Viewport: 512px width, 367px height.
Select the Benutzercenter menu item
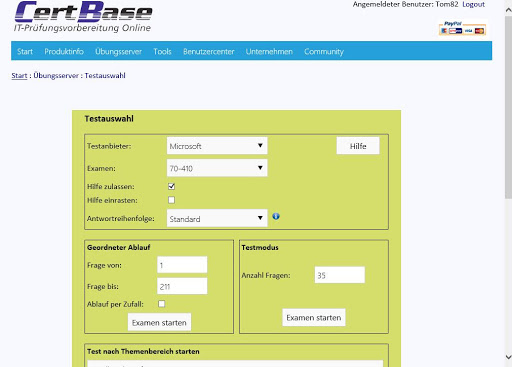pos(209,52)
